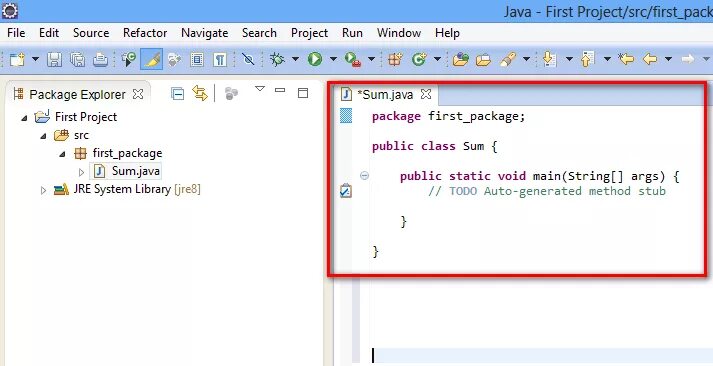Viewport: 713px width, 366px height.
Task: Click Collapse All in Package Explorer
Action: [177, 94]
